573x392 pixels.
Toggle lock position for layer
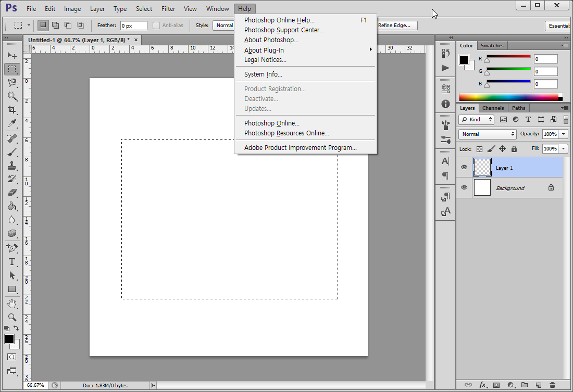(x=503, y=149)
